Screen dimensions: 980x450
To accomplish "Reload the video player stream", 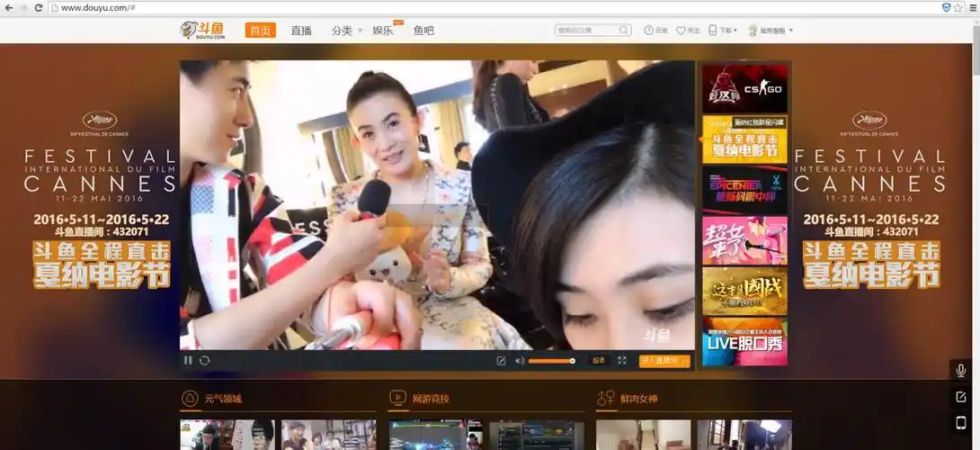I will (205, 361).
